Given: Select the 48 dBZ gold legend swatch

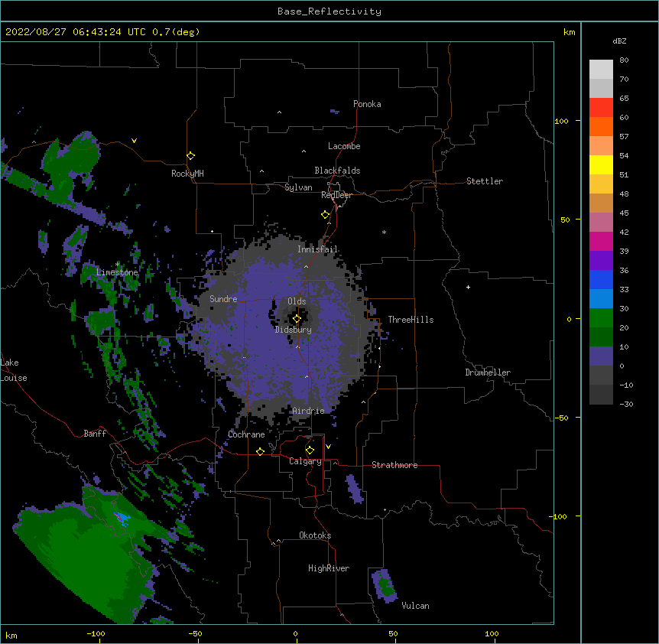Looking at the screenshot, I should pyautogui.click(x=601, y=203).
